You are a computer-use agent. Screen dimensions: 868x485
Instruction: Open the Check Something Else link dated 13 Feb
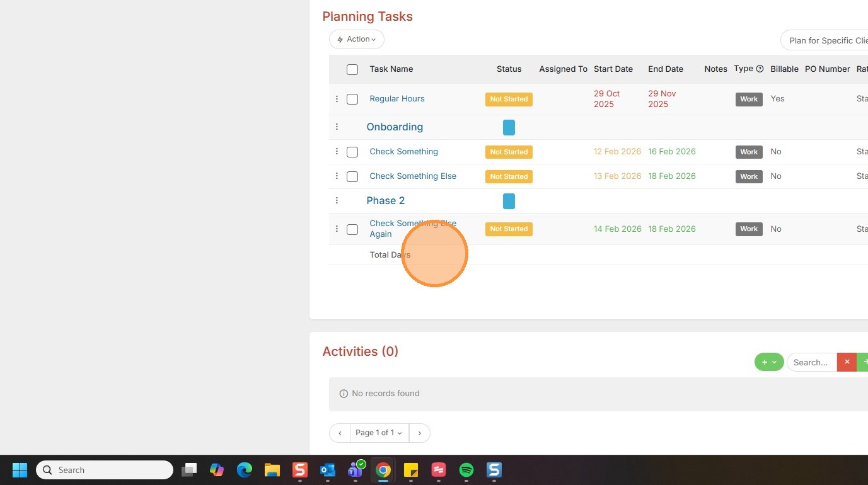[413, 176]
